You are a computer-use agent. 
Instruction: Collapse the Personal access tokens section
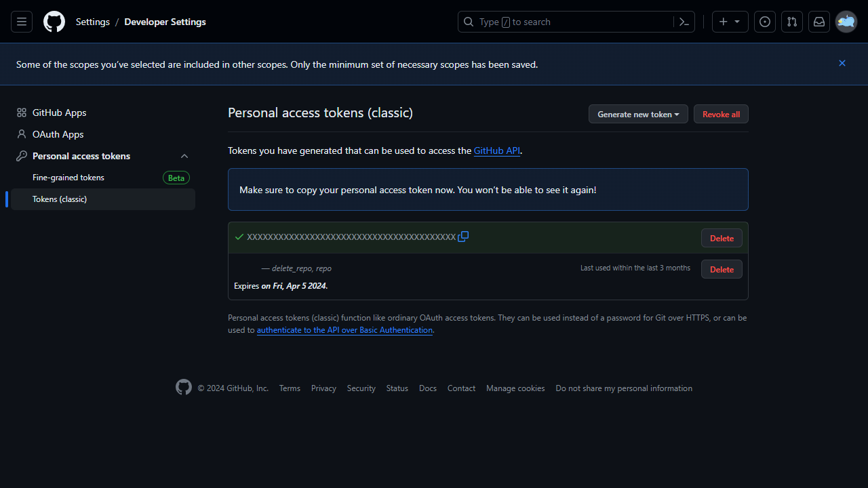tap(184, 155)
